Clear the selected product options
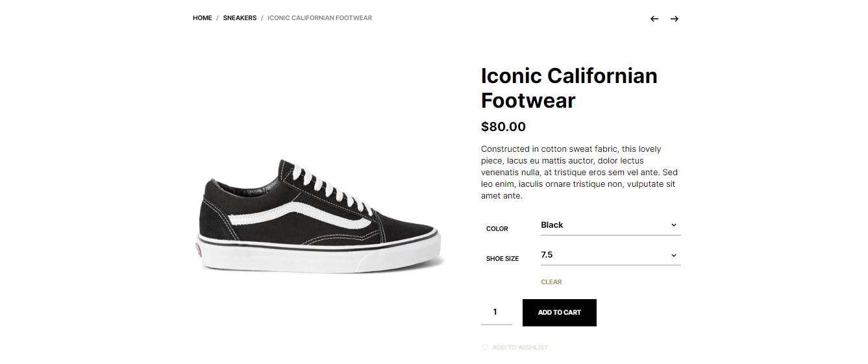Screen dimensions: 868x364 (x=551, y=282)
